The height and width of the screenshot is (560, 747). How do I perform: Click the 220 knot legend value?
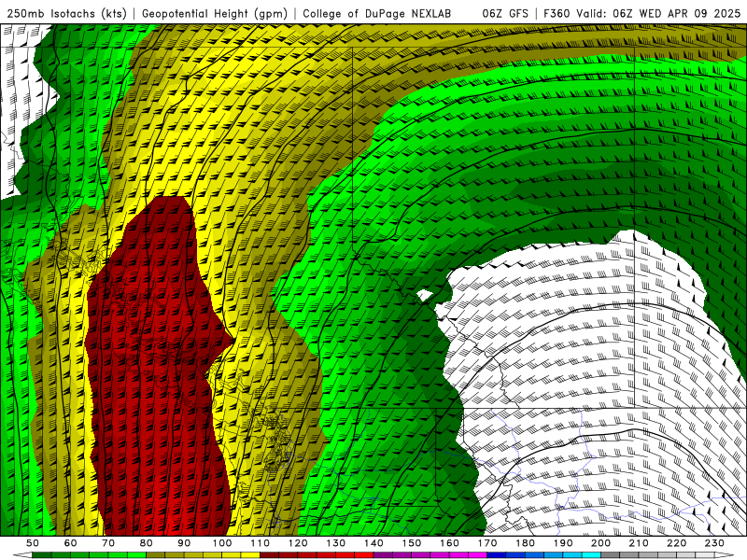click(676, 543)
